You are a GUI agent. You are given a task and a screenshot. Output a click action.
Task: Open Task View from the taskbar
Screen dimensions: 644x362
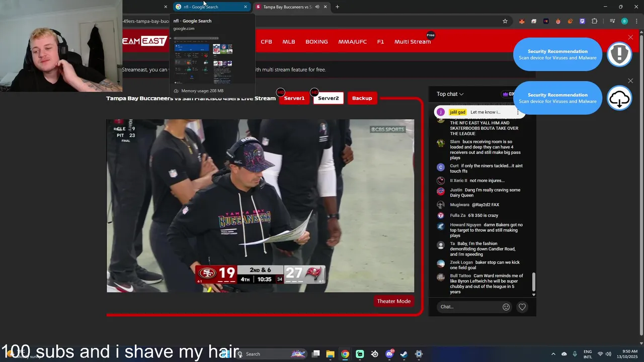315,354
